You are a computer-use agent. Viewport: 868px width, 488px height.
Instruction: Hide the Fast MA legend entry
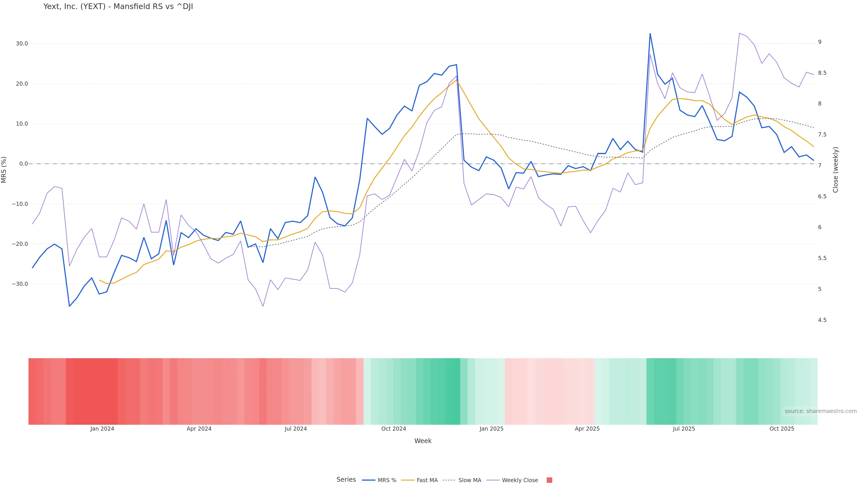click(427, 480)
